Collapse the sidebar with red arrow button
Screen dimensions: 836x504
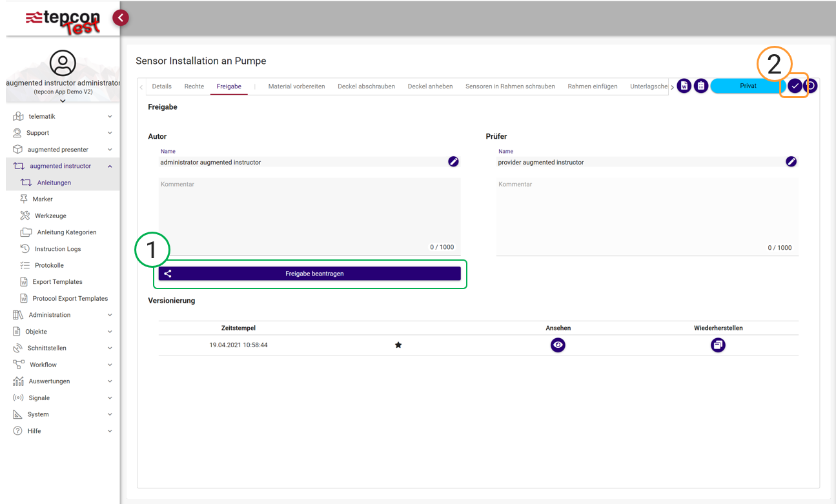tap(120, 18)
